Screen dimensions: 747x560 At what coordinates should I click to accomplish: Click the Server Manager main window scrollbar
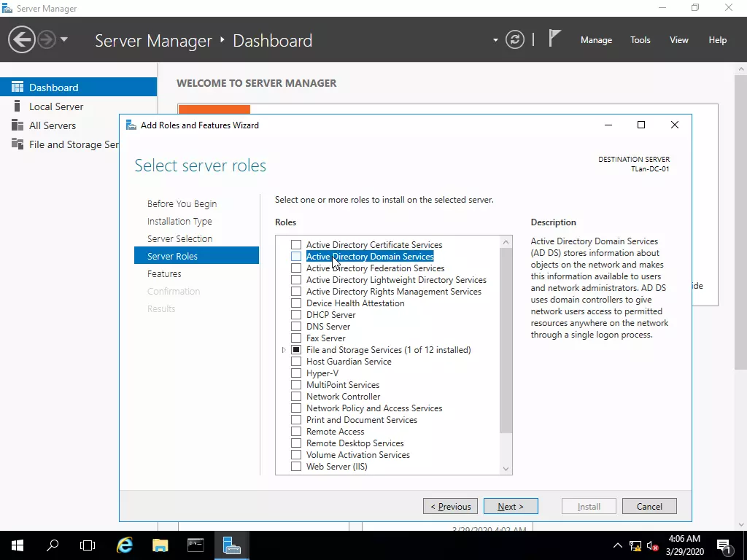pos(741,222)
